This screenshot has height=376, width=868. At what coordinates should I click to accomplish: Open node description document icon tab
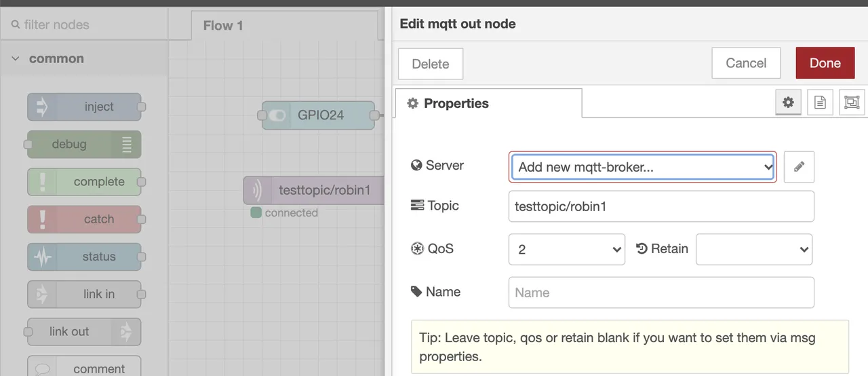(820, 102)
